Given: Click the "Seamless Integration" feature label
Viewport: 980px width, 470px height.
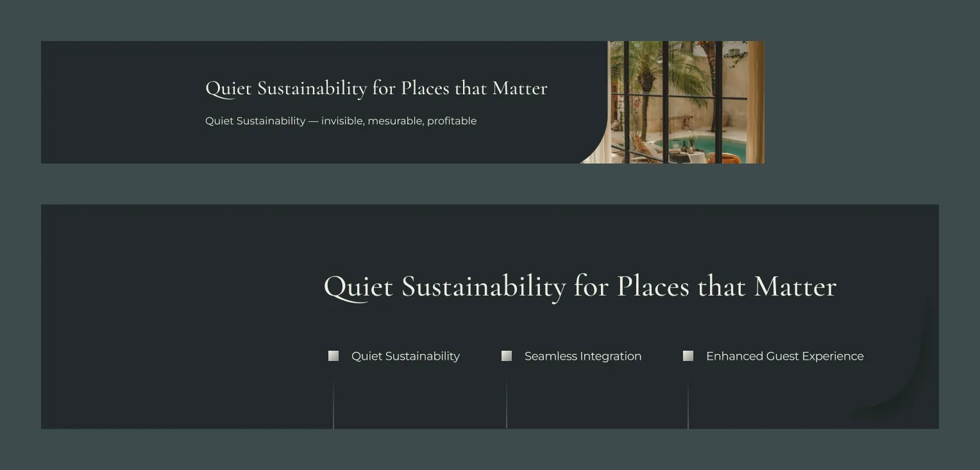Looking at the screenshot, I should pos(583,357).
